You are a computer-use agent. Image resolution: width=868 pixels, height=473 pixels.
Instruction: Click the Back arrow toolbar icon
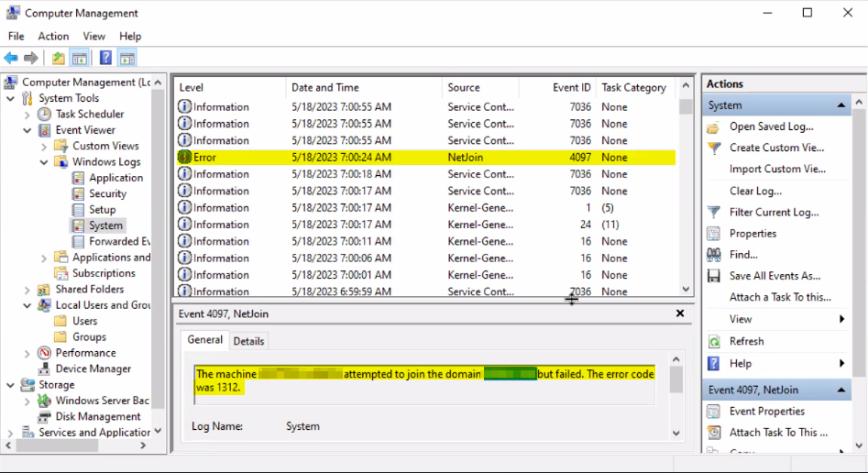coord(10,58)
